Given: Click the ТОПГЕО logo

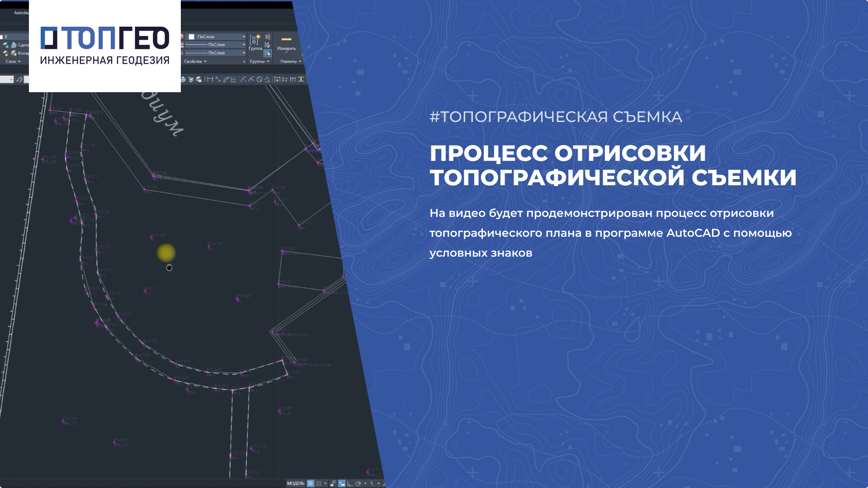Looking at the screenshot, I should 105,46.
